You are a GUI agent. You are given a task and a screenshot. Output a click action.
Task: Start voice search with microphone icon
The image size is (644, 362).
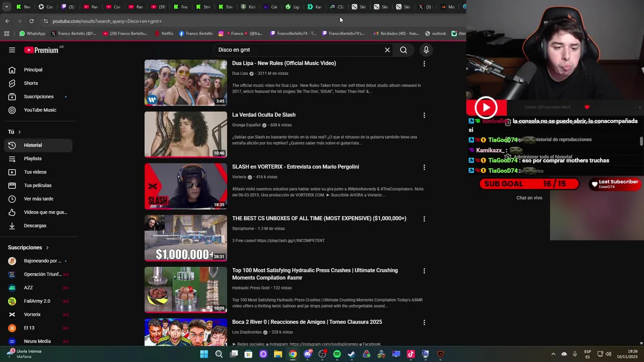tap(426, 50)
